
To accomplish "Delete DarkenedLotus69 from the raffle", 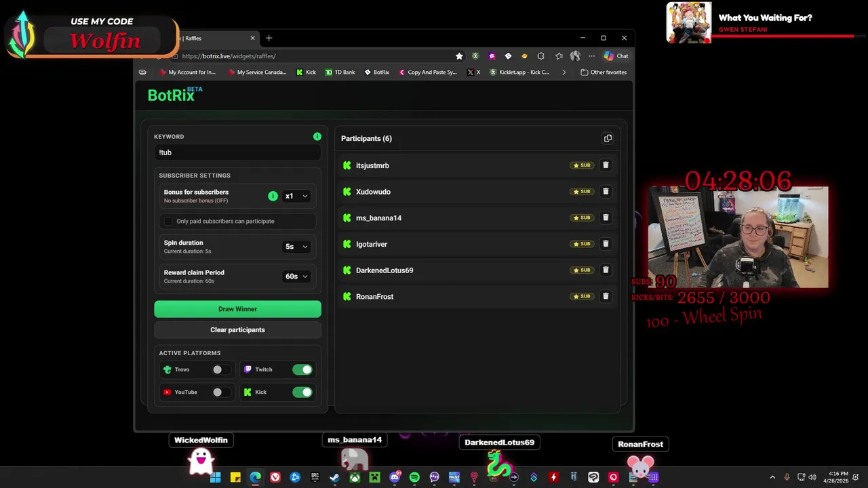I will (x=606, y=270).
